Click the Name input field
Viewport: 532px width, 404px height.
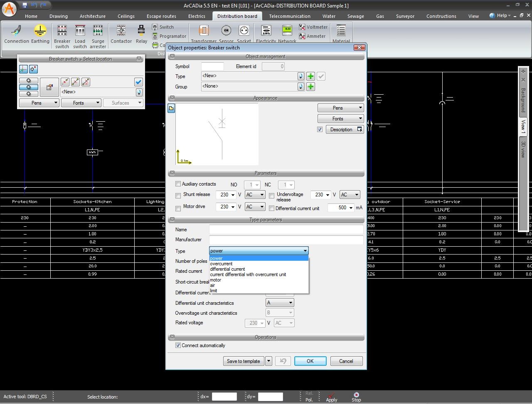(x=286, y=230)
